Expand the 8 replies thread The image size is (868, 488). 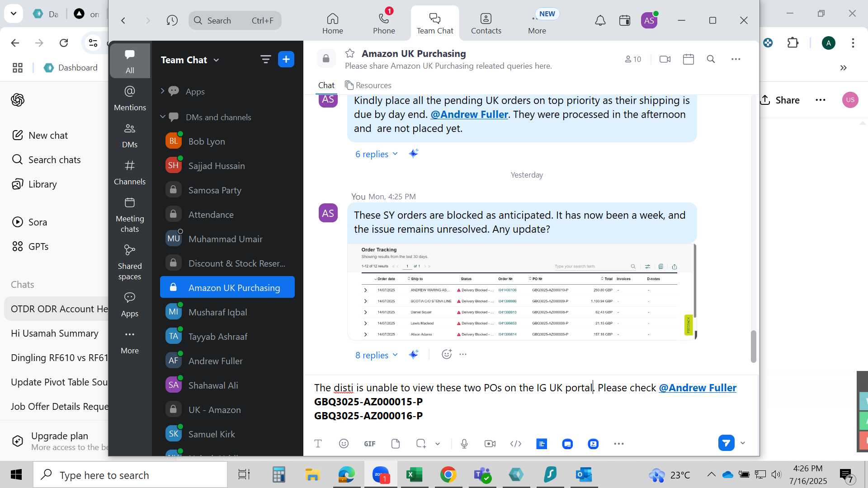(376, 355)
